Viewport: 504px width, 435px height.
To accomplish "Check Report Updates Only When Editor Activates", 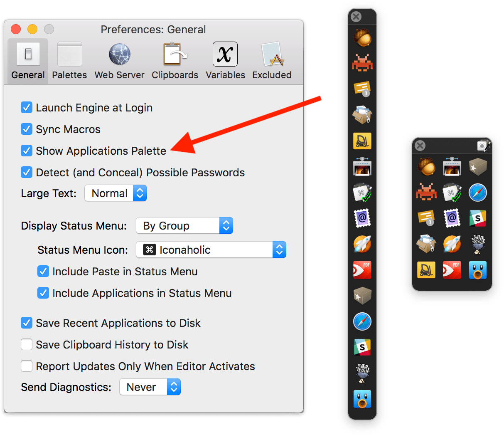I will point(27,366).
